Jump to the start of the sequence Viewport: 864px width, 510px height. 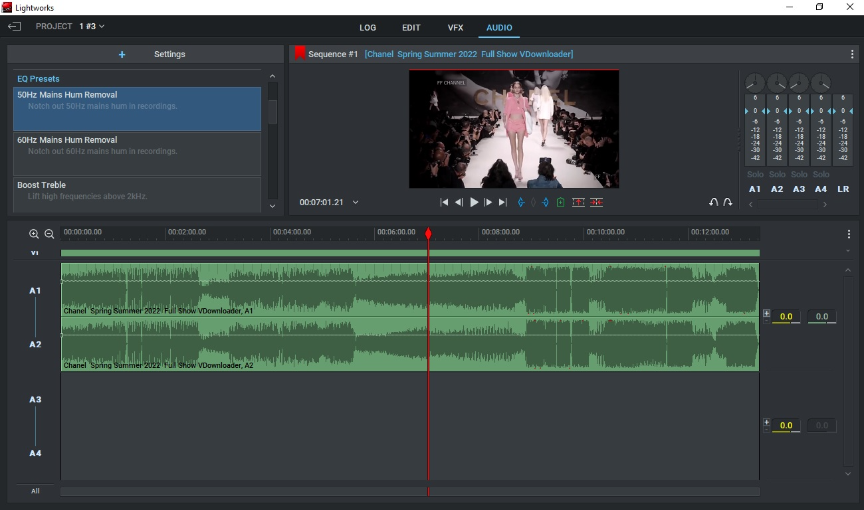[444, 203]
